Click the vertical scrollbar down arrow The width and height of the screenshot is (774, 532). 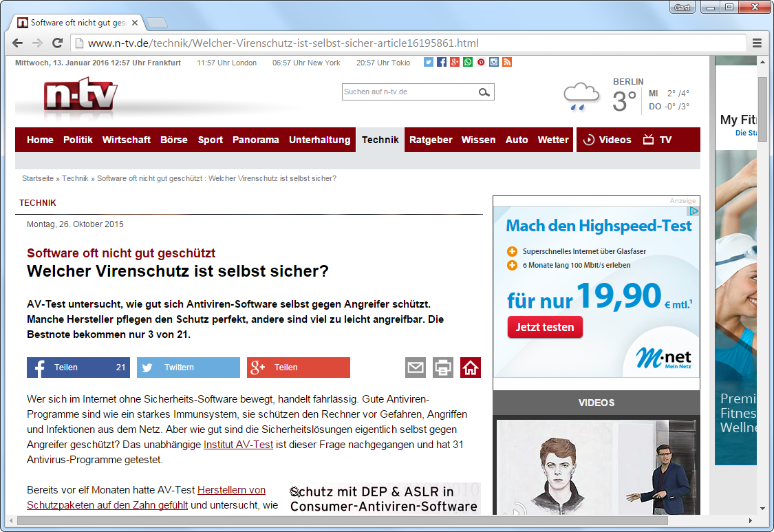(x=762, y=509)
